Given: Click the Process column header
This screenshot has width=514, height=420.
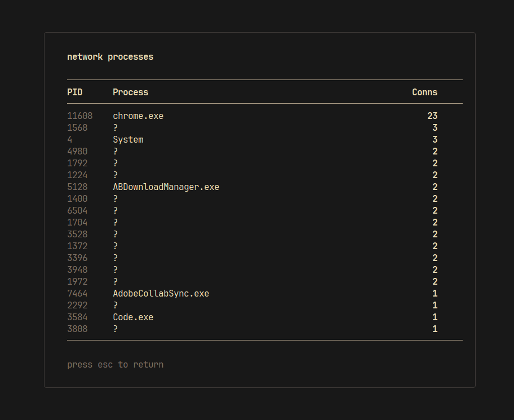Looking at the screenshot, I should [x=130, y=92].
